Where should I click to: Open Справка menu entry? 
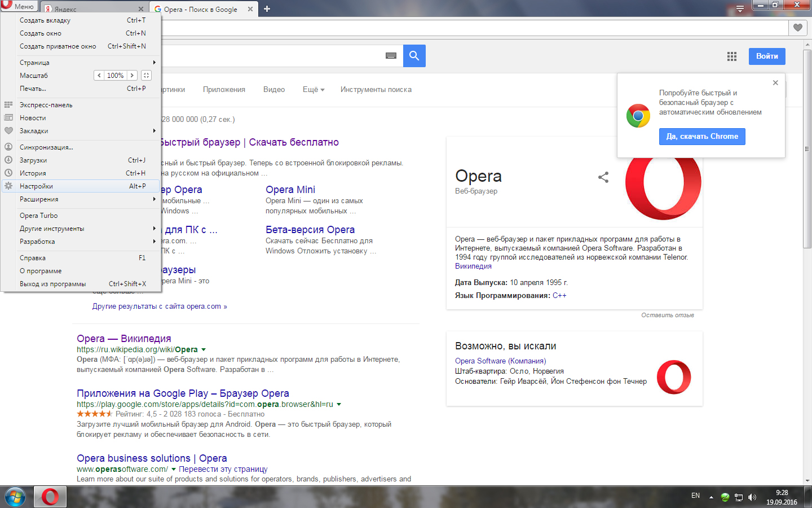(81, 258)
